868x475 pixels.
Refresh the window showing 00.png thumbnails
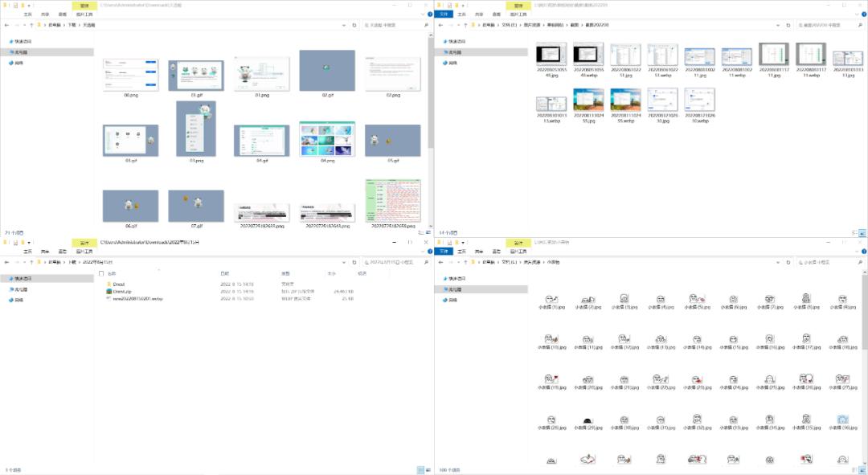pyautogui.click(x=354, y=25)
